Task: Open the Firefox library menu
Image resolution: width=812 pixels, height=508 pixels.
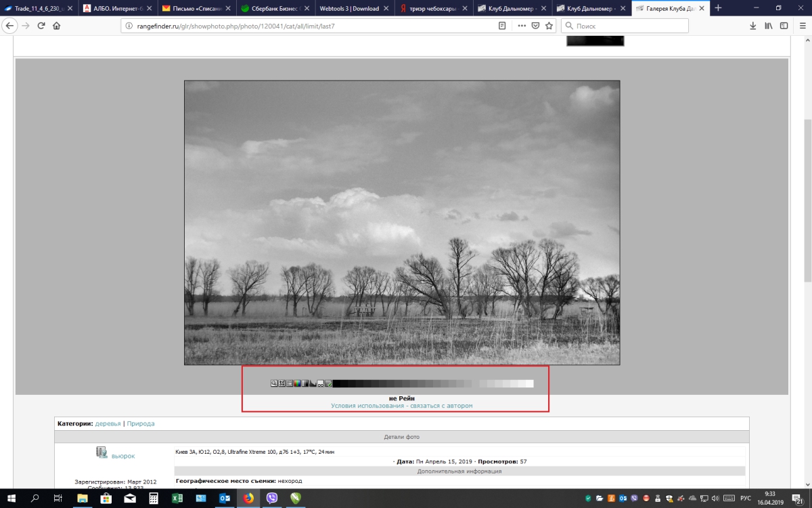Action: (x=768, y=26)
